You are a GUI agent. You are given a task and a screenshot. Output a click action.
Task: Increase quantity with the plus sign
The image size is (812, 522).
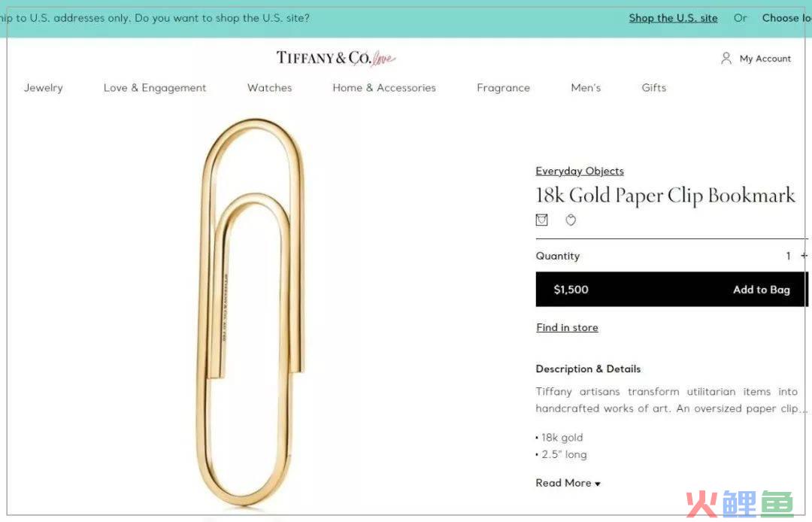tap(804, 256)
